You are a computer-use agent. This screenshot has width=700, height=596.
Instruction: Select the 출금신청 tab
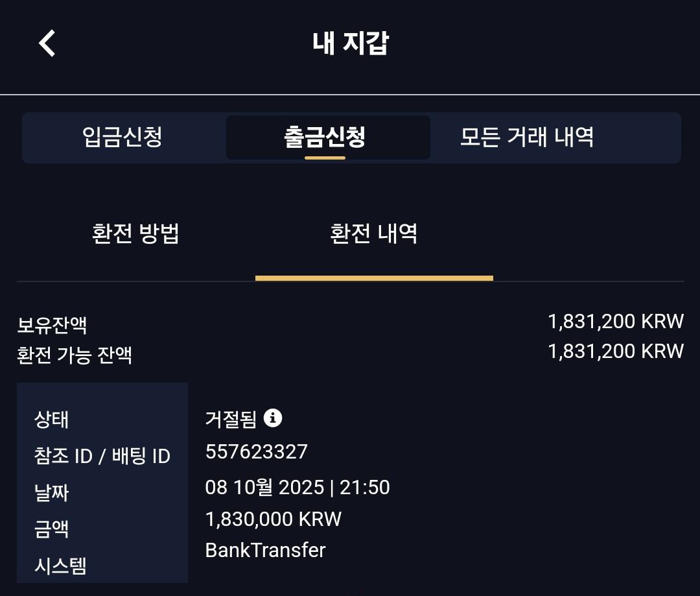(325, 137)
